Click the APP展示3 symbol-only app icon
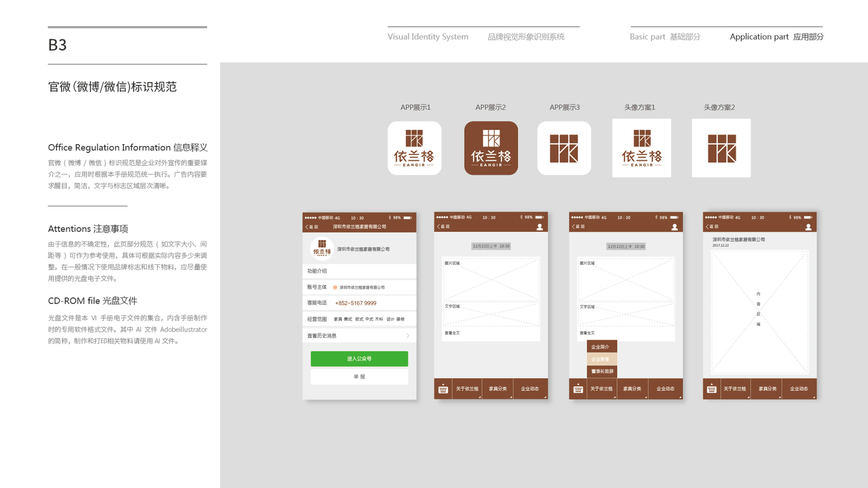 pyautogui.click(x=564, y=148)
